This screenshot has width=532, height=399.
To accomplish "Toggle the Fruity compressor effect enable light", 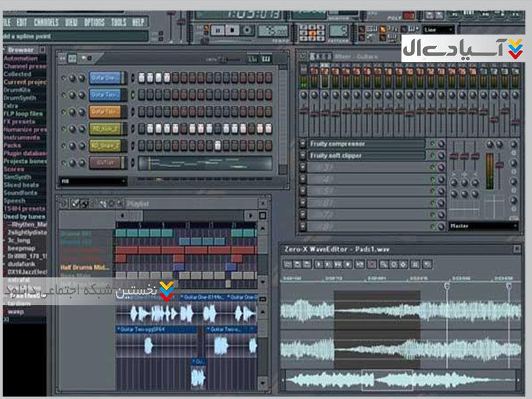I will [432, 144].
